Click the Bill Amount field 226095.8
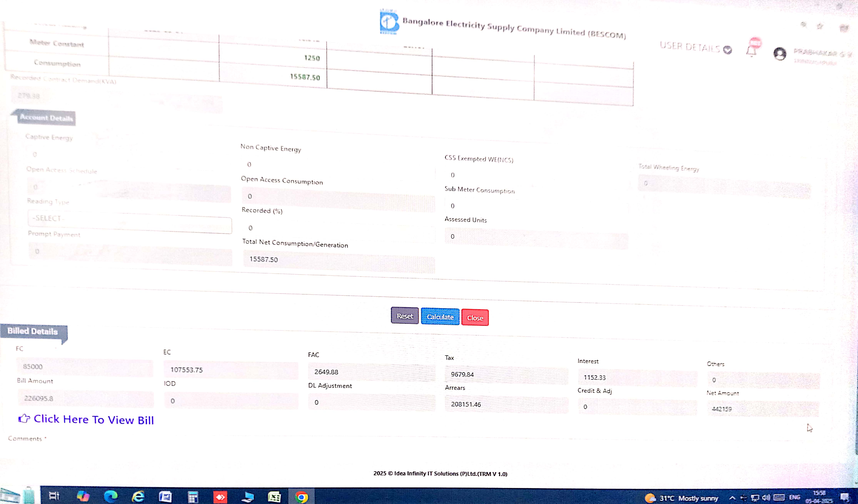Screen dimensions: 858x504 (85, 399)
